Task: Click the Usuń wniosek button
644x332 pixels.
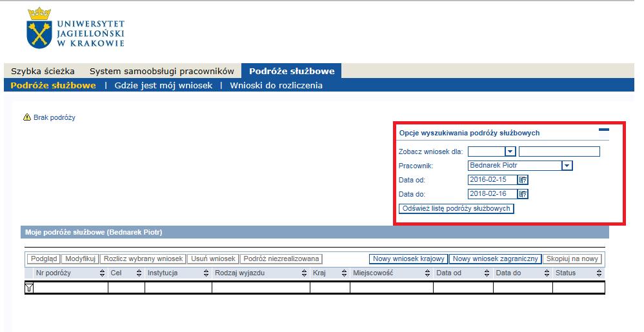Action: pyautogui.click(x=213, y=259)
